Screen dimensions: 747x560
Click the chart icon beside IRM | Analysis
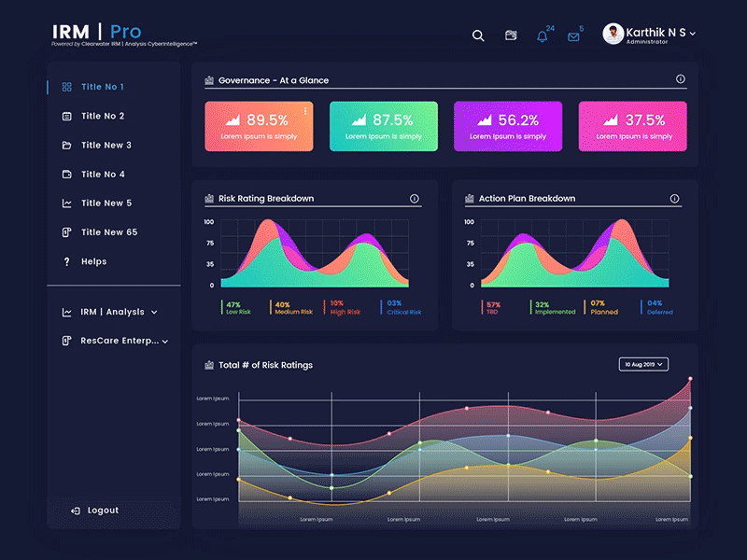pos(66,312)
